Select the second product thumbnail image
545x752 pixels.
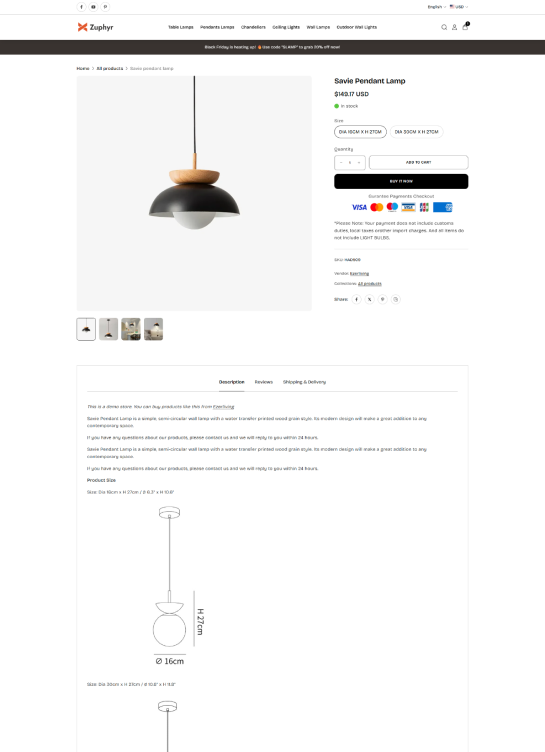pyautogui.click(x=108, y=329)
